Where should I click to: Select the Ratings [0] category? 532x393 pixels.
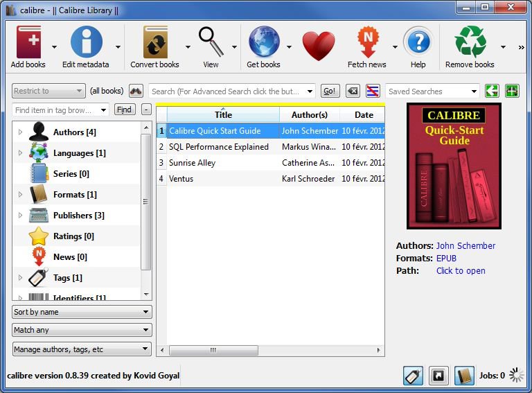(76, 236)
